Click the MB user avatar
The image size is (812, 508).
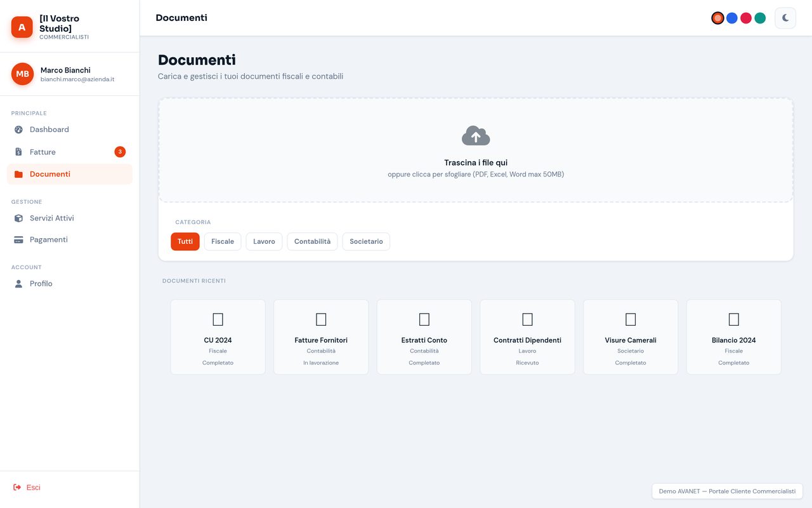coord(22,74)
